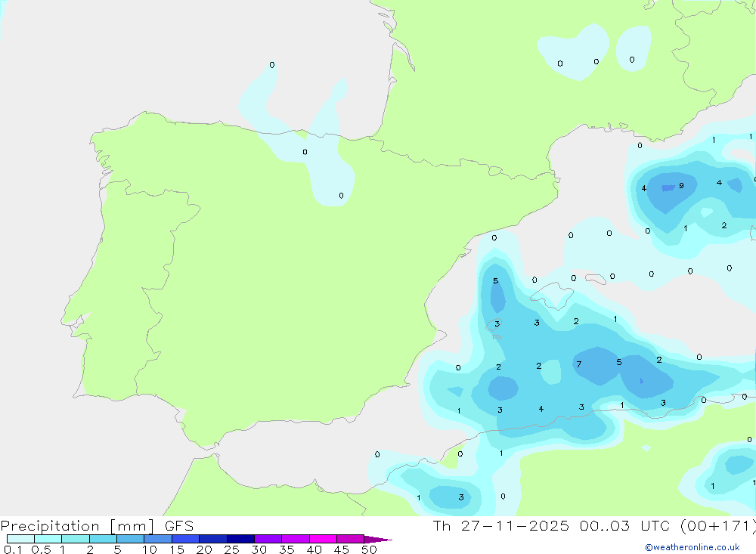
Task: Select the 25–30 mm navy legend swatch
Action: click(x=240, y=539)
